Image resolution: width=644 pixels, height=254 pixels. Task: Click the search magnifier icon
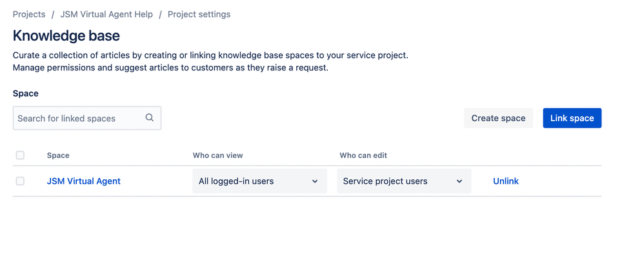150,118
